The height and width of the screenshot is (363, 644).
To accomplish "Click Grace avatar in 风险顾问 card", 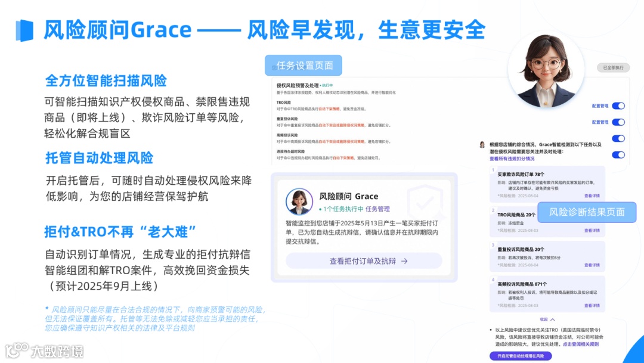I will [x=299, y=201].
